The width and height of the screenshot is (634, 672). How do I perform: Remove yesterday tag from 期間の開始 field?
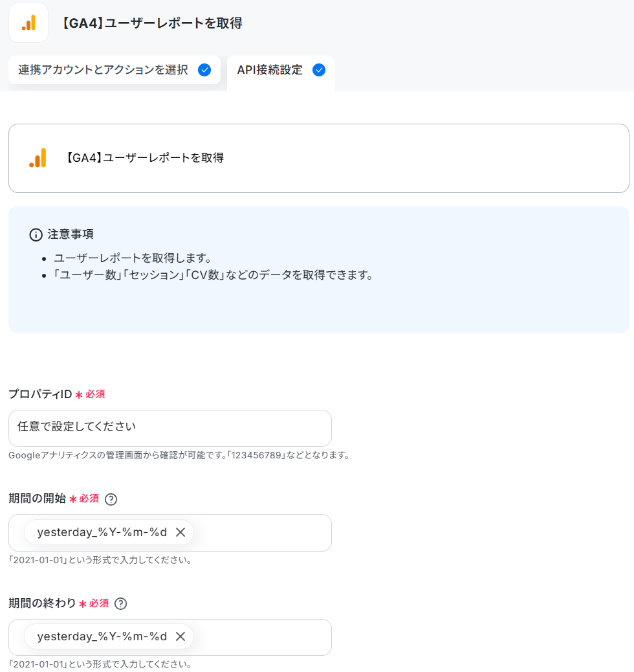click(x=180, y=532)
